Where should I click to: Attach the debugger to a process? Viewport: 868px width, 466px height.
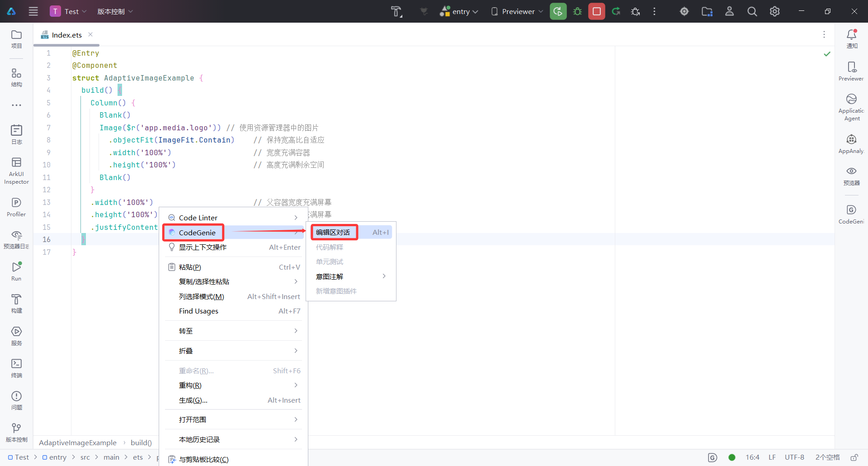[x=635, y=11]
